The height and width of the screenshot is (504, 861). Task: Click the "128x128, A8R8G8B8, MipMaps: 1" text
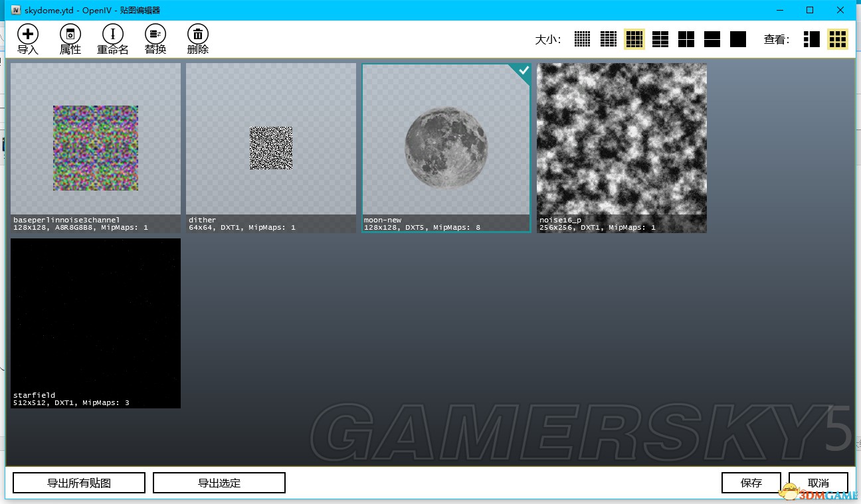coord(80,228)
